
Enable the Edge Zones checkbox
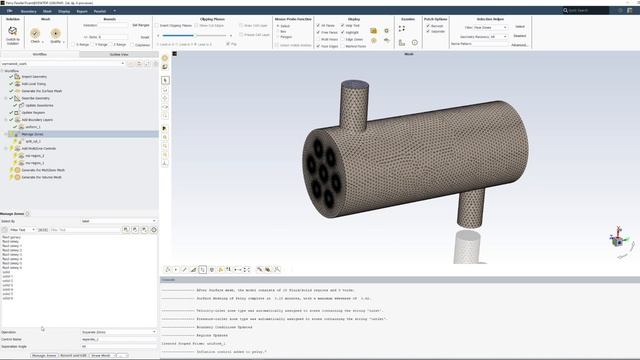pyautogui.click(x=342, y=39)
